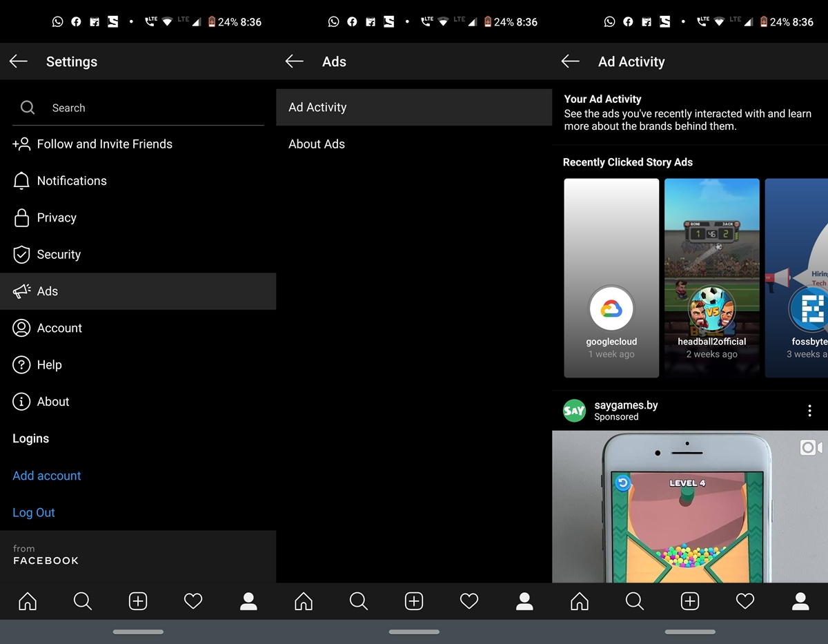The height and width of the screenshot is (644, 828).
Task: Click the "from FACEBOOK" footer text
Action: click(46, 556)
